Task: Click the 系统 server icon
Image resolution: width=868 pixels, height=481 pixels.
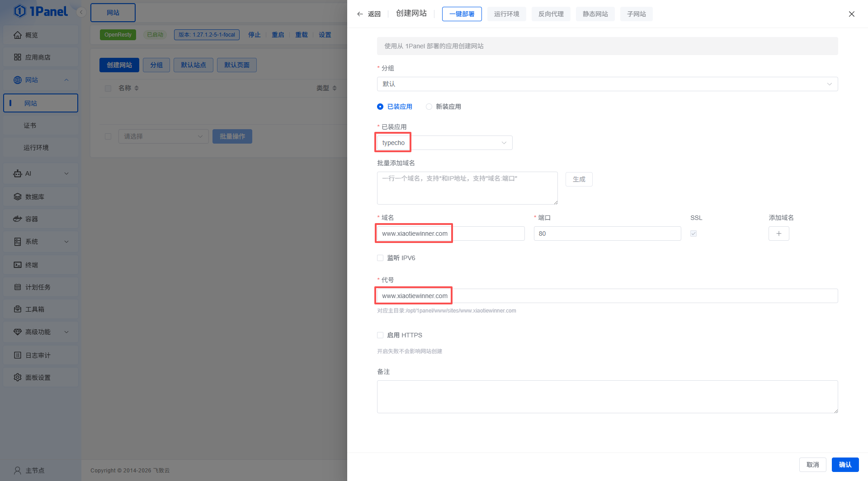Action: tap(18, 242)
